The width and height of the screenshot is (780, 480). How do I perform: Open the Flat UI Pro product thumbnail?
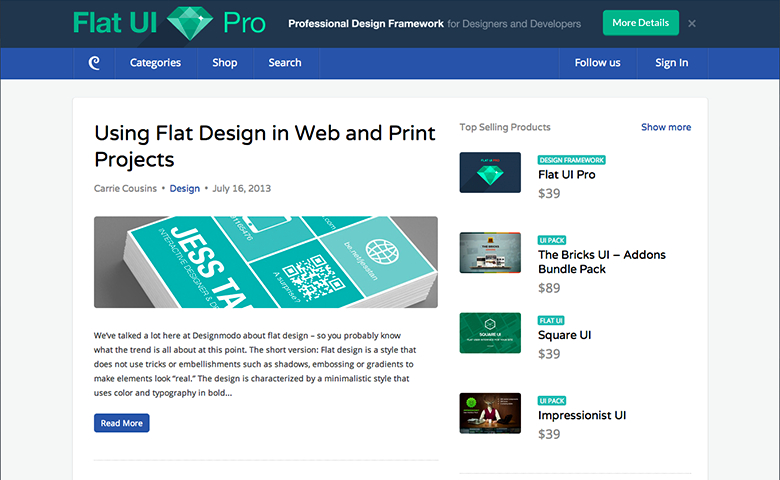click(x=490, y=172)
